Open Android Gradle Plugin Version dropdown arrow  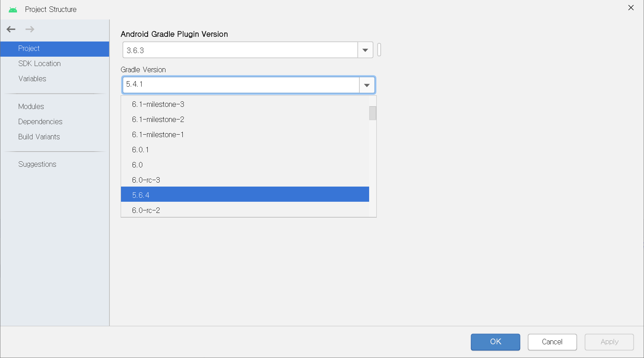click(x=365, y=50)
